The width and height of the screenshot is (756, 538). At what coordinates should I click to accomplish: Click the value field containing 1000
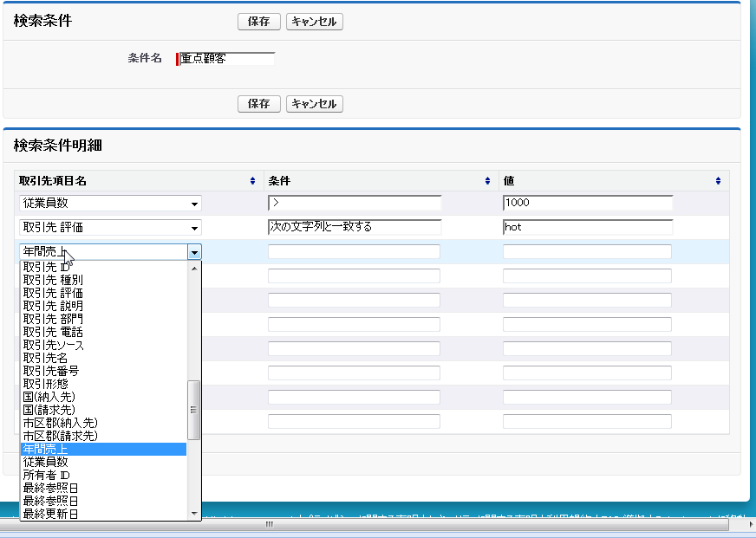pyautogui.click(x=587, y=204)
